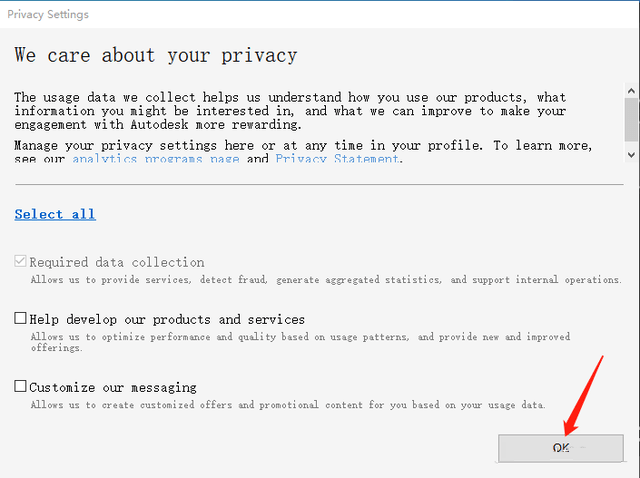This screenshot has width=640, height=478.
Task: Enable Help develop our products and services
Action: 21,319
